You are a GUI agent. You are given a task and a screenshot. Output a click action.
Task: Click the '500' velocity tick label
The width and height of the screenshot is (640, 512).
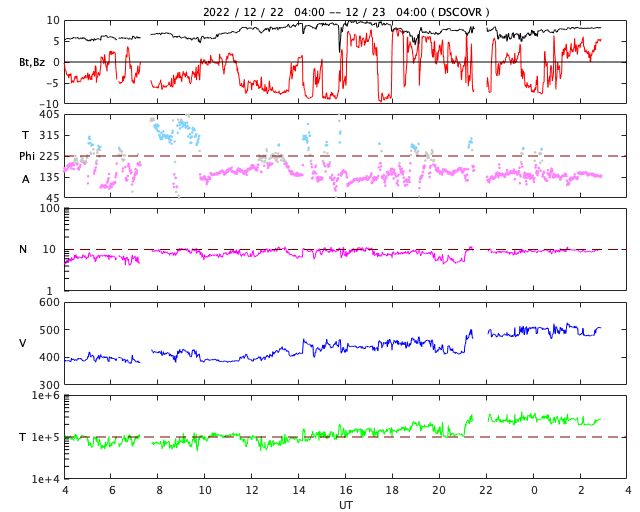[x=49, y=330]
